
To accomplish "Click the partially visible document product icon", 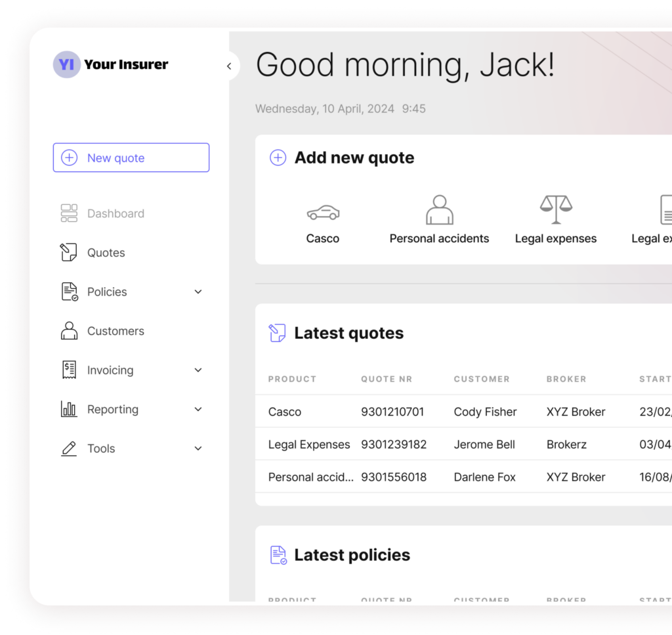I will [x=666, y=209].
